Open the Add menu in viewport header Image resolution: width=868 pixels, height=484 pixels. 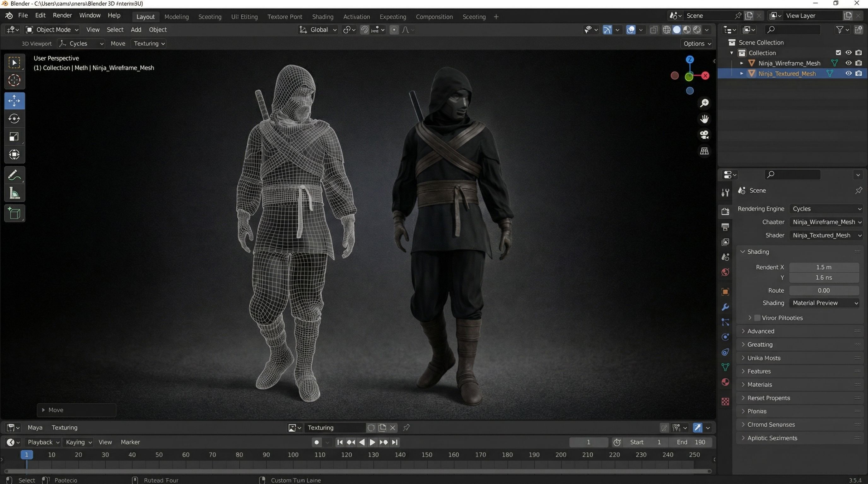point(136,30)
